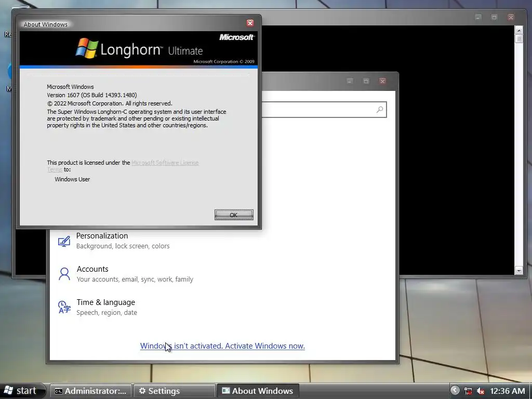
Task: Close the About Windows dialog
Action: pyautogui.click(x=250, y=23)
